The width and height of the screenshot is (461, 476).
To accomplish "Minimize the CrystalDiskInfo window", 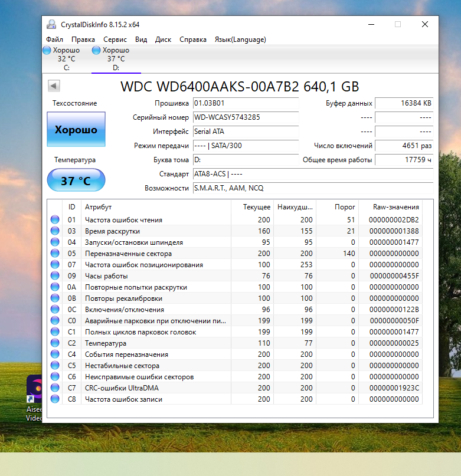I will coord(371,24).
